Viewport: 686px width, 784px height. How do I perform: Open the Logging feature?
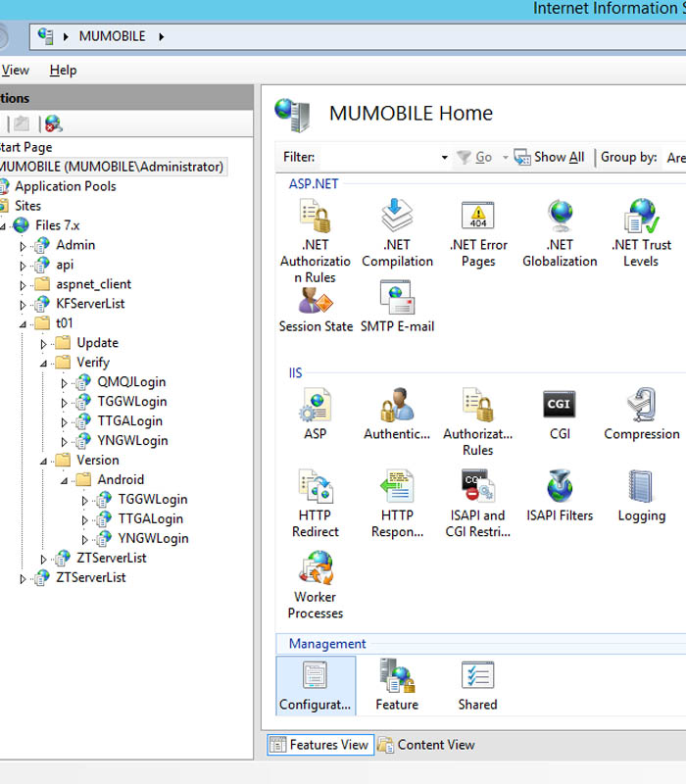click(x=642, y=495)
